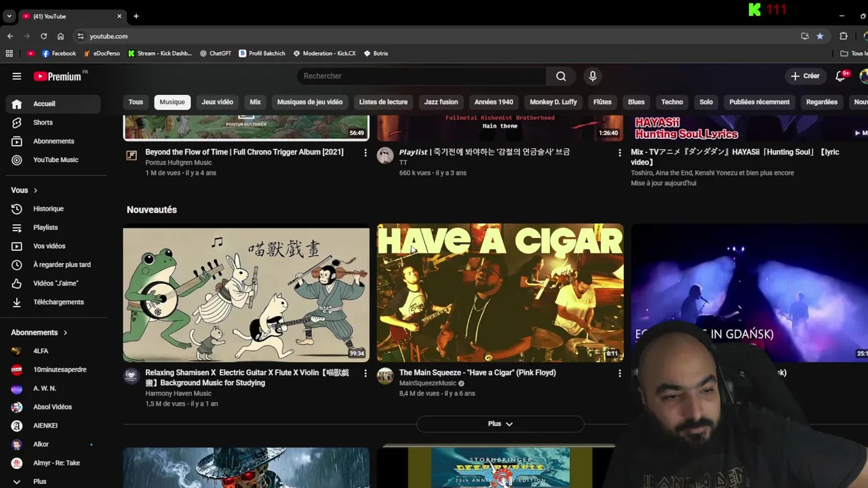Open the notifications bell
Screen dimensions: 868x488
pyautogui.click(x=841, y=76)
